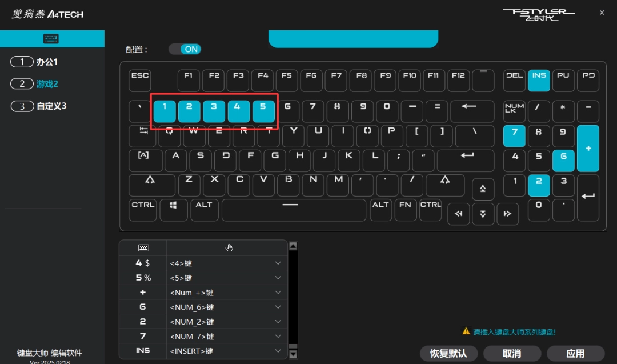The width and height of the screenshot is (617, 364).
Task: Click the 恢复默认 button
Action: (x=448, y=354)
